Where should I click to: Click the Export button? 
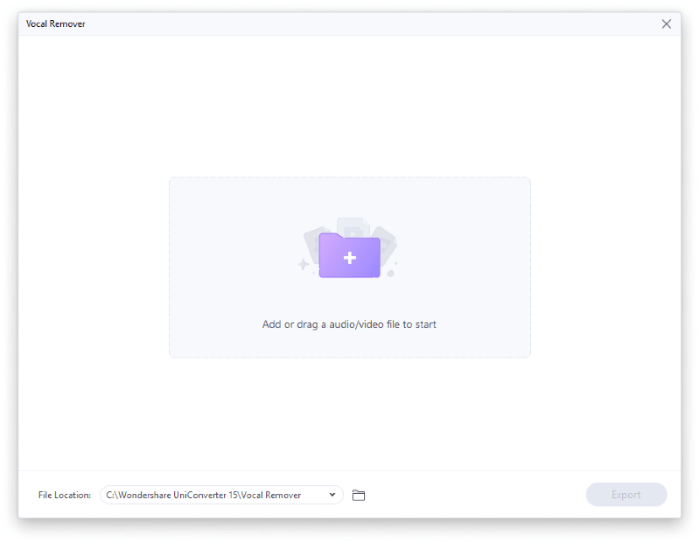pyautogui.click(x=626, y=495)
